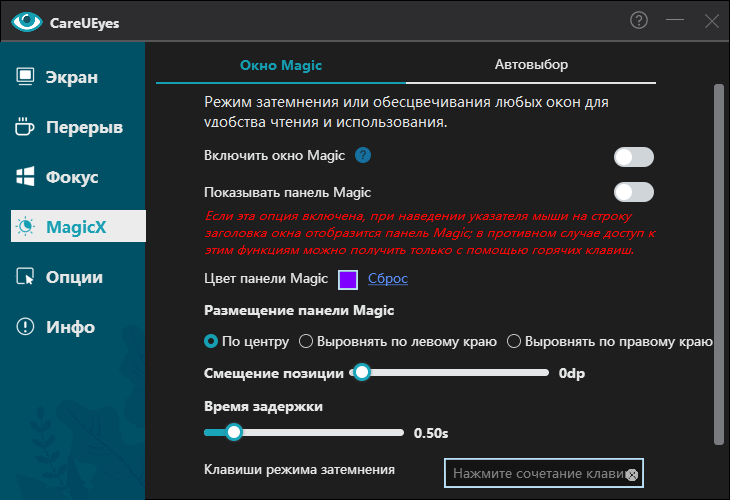Open the purple Magic panel color swatch
730x500 pixels.
click(348, 279)
